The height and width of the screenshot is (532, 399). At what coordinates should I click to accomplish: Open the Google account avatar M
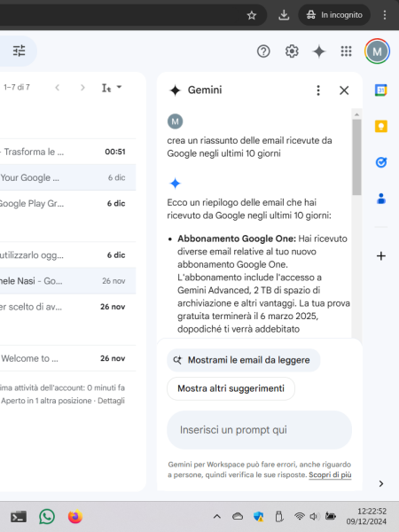click(x=377, y=51)
